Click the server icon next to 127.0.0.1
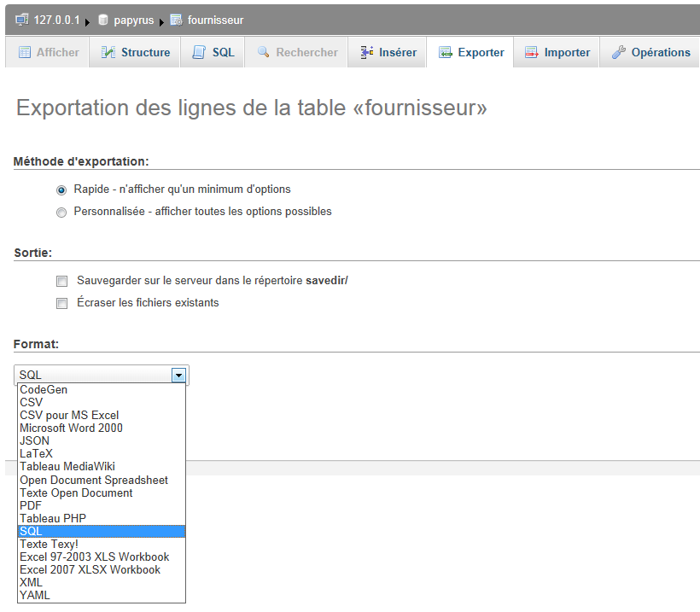 (x=22, y=19)
